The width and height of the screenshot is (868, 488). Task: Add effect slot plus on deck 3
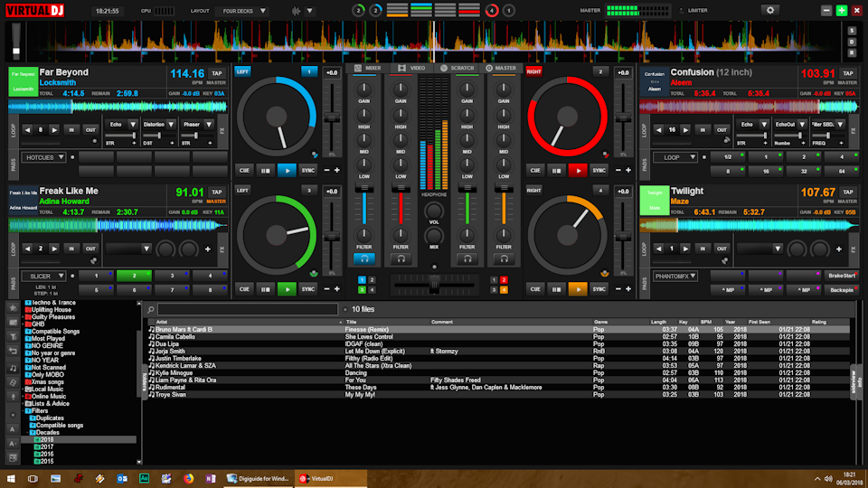coord(208,249)
